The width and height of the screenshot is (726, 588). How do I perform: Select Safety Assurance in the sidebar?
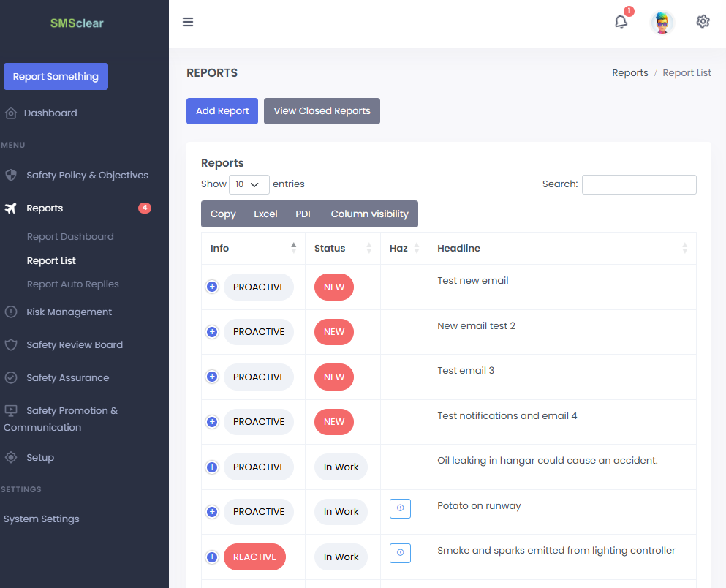67,377
